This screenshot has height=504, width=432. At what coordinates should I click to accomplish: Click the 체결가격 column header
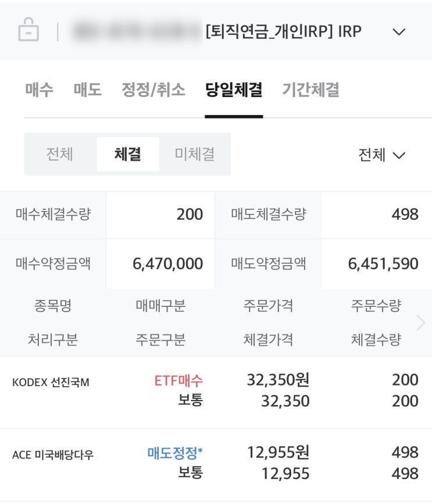click(x=268, y=339)
